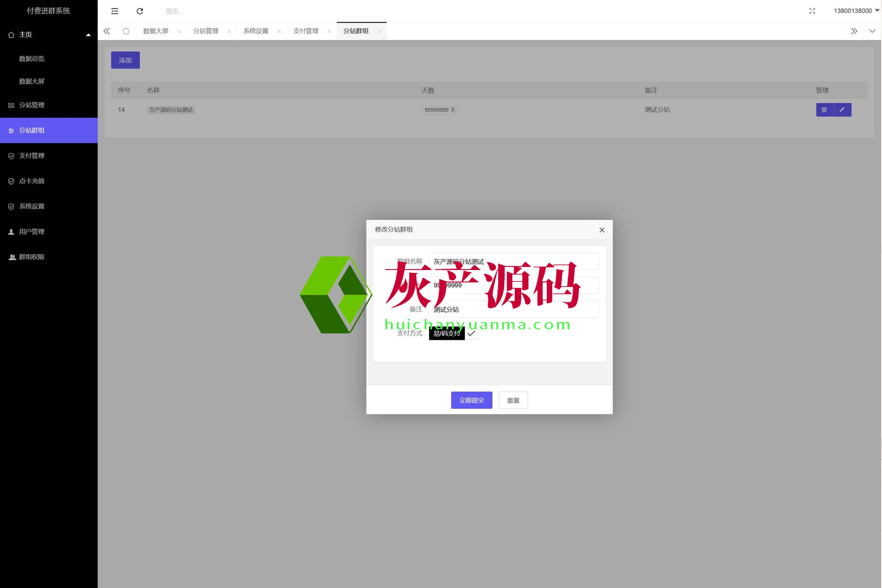Click the 重置 reset button
Image resolution: width=882 pixels, height=588 pixels.
513,400
